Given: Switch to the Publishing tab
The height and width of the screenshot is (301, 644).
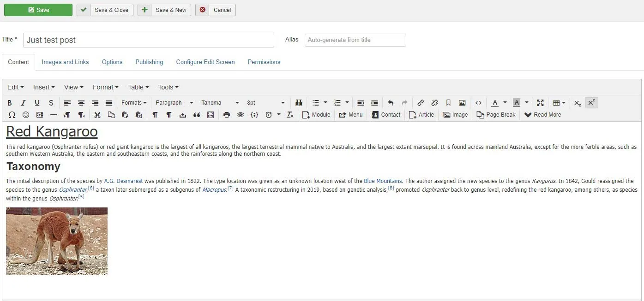Looking at the screenshot, I should [149, 62].
